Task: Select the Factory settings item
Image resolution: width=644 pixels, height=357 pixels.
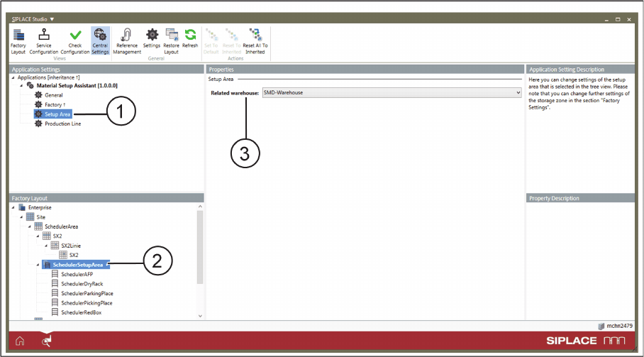Action: (x=55, y=105)
